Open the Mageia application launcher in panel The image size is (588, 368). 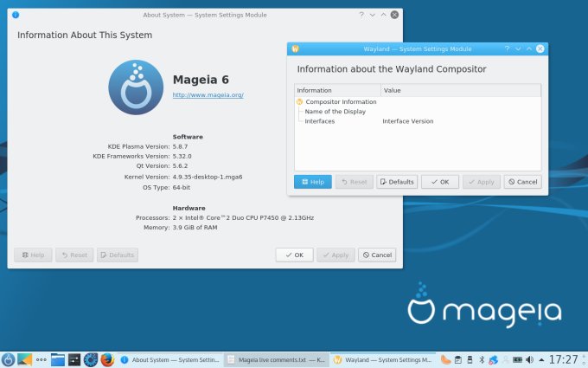point(8,359)
